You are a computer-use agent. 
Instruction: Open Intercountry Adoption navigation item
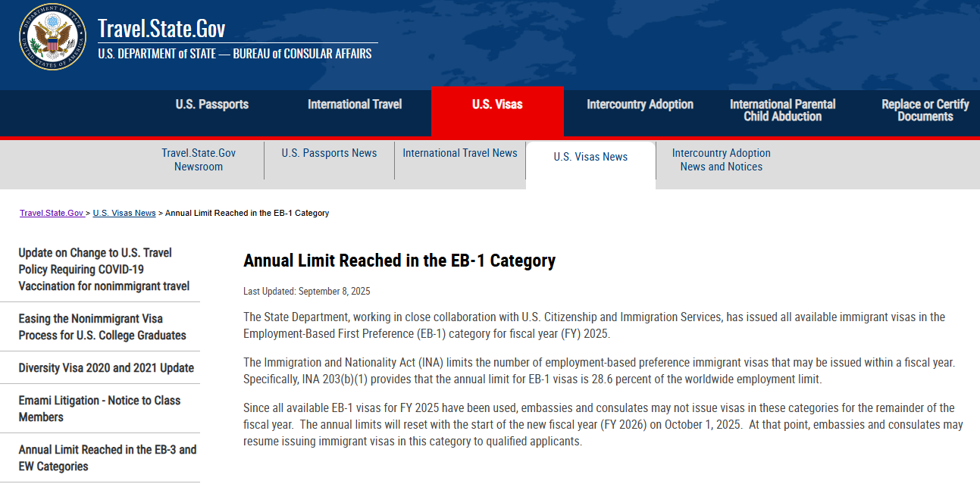[640, 105]
